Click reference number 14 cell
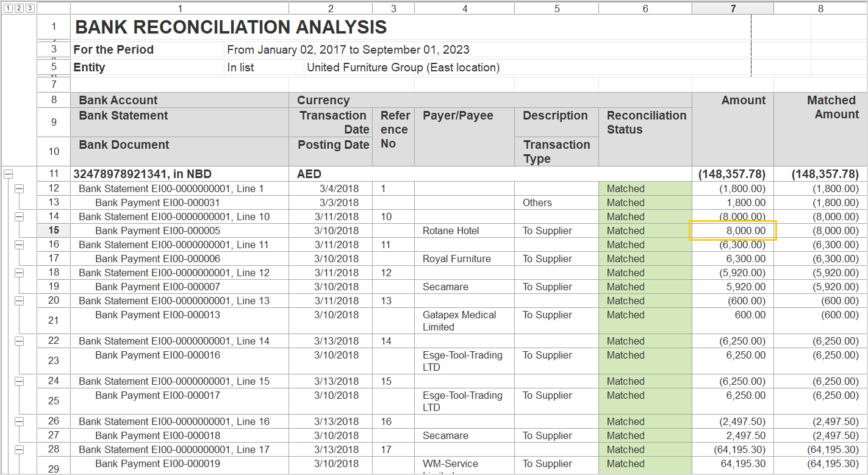Image resolution: width=868 pixels, height=475 pixels. coord(393,341)
